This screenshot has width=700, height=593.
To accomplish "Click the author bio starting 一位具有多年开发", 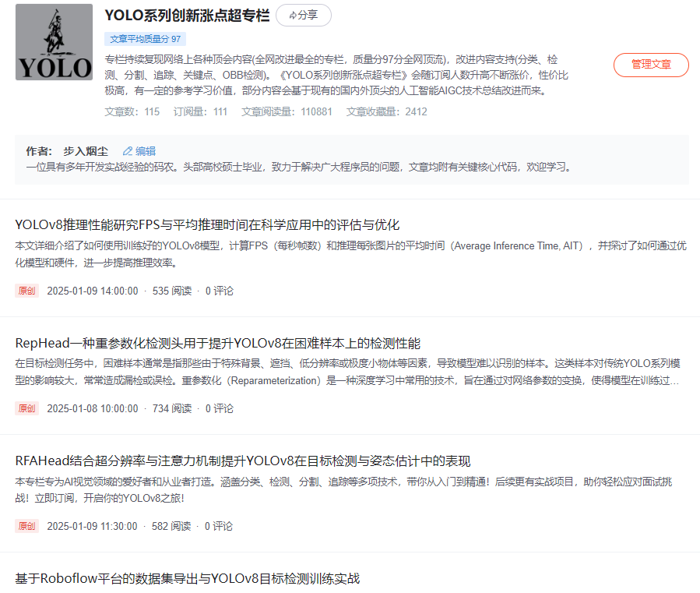I will [299, 167].
